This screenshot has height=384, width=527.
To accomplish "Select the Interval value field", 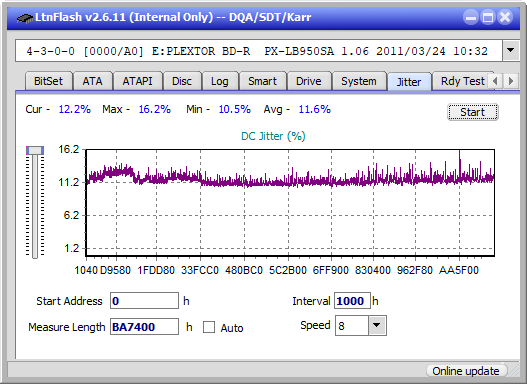I will click(352, 301).
